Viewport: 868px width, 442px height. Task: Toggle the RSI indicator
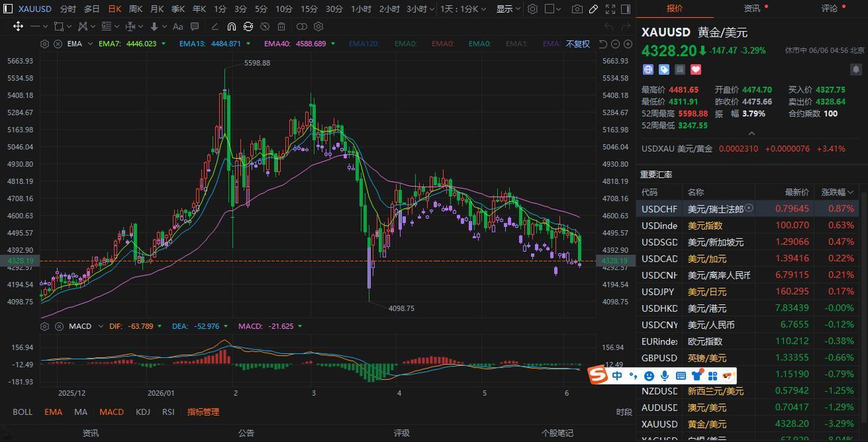tap(168, 411)
